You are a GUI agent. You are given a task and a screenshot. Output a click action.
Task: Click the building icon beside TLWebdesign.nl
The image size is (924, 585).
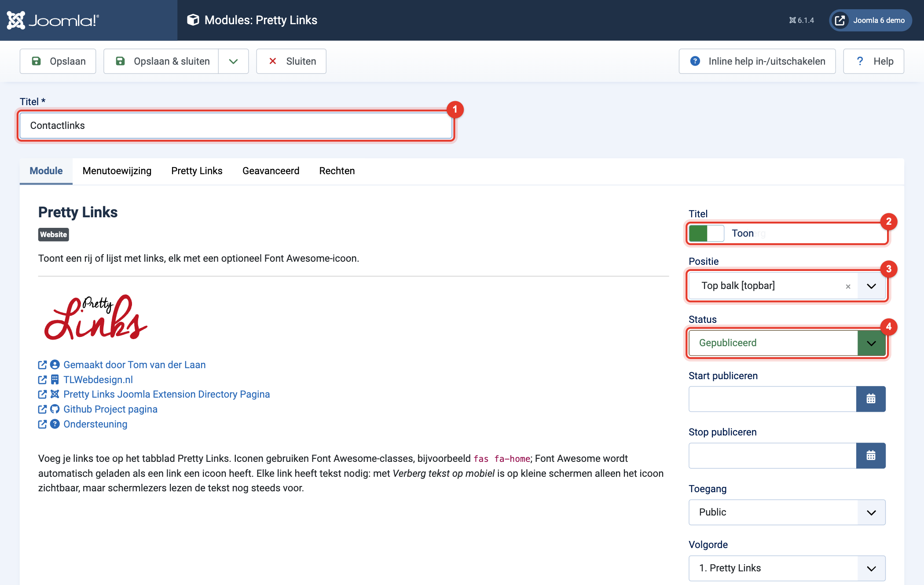point(55,380)
